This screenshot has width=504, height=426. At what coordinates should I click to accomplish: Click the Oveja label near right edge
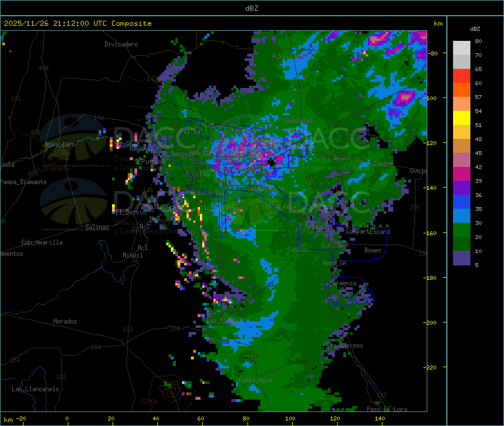pos(418,171)
